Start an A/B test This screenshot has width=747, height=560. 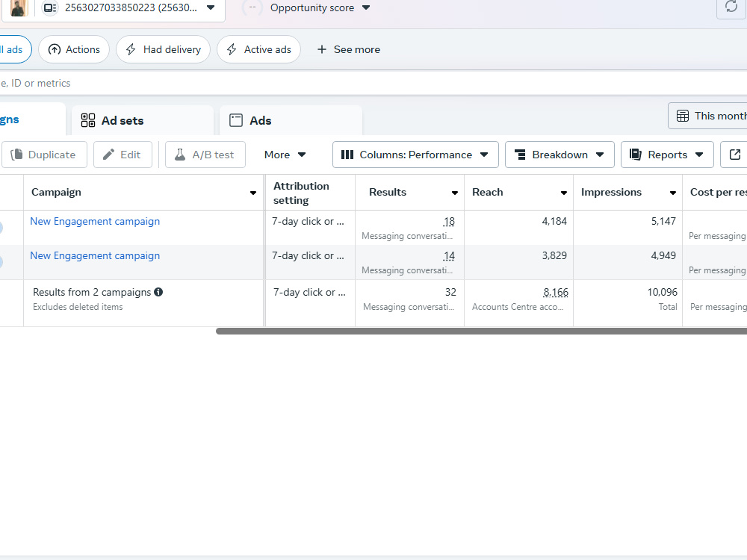205,155
